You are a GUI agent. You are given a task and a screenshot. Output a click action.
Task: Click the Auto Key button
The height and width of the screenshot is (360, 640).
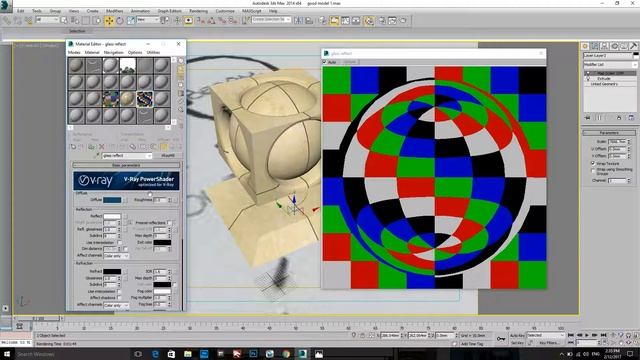pos(517,336)
